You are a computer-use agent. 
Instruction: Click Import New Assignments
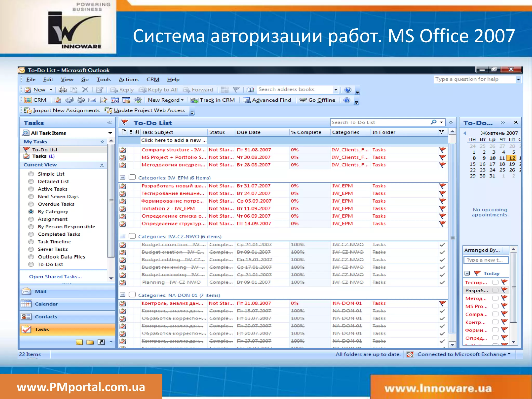(62, 111)
